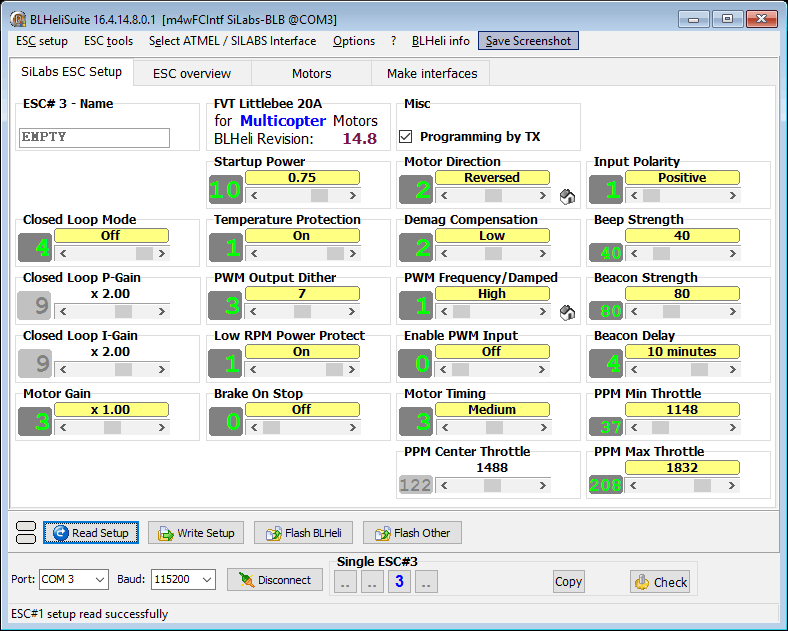Click the Copy button
The height and width of the screenshot is (631, 788).
568,582
